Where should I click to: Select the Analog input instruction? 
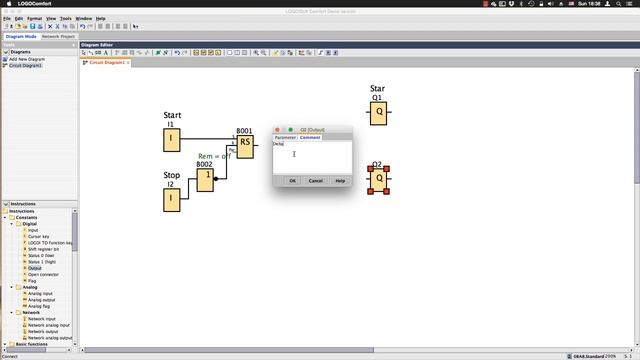click(40, 294)
